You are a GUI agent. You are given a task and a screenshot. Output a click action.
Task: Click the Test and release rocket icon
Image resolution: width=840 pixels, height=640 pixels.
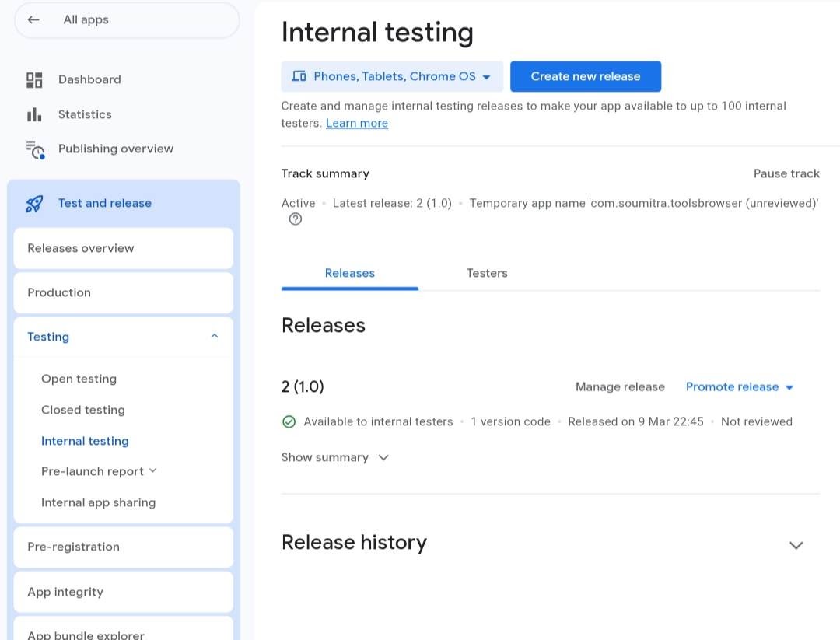click(34, 204)
